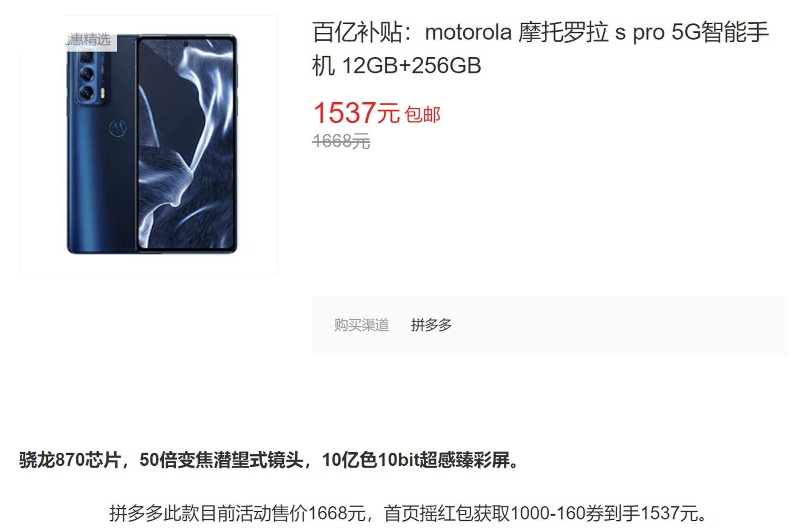The height and width of the screenshot is (532, 790).
Task: Select the 拼多多 purchase channel
Action: pos(431,325)
